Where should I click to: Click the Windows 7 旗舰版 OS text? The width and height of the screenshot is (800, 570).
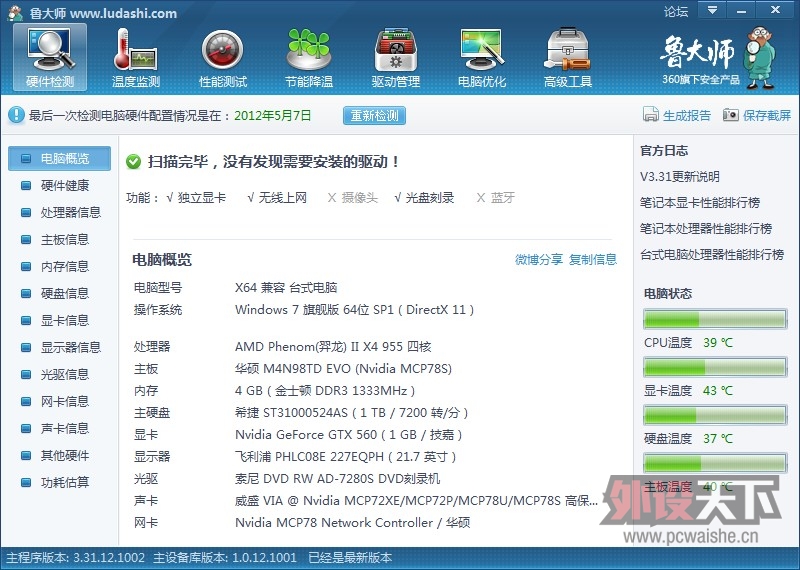[354, 310]
